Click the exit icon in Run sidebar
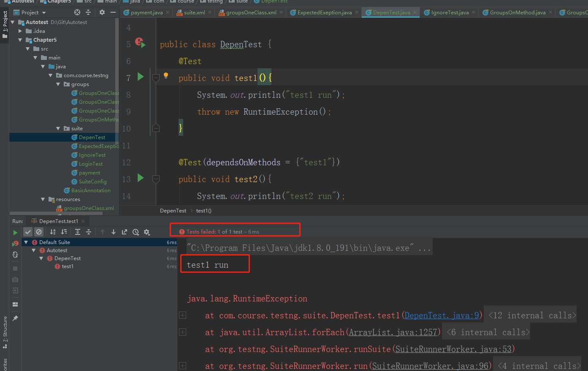The height and width of the screenshot is (371, 588). point(15,290)
